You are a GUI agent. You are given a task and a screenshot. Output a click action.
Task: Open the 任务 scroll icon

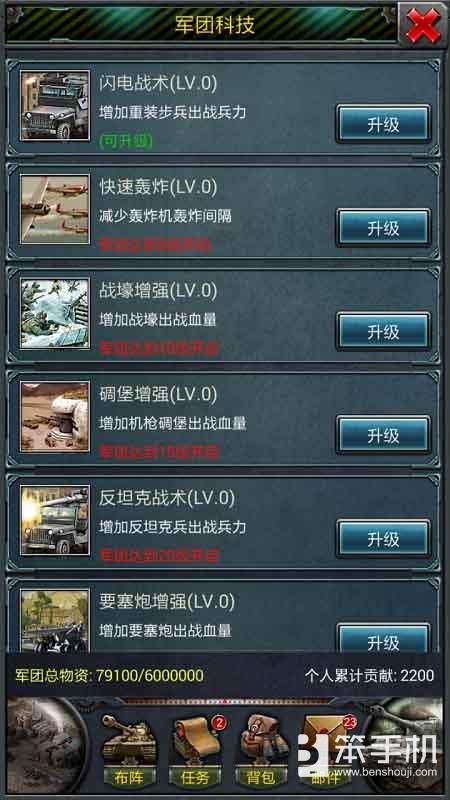point(195,750)
